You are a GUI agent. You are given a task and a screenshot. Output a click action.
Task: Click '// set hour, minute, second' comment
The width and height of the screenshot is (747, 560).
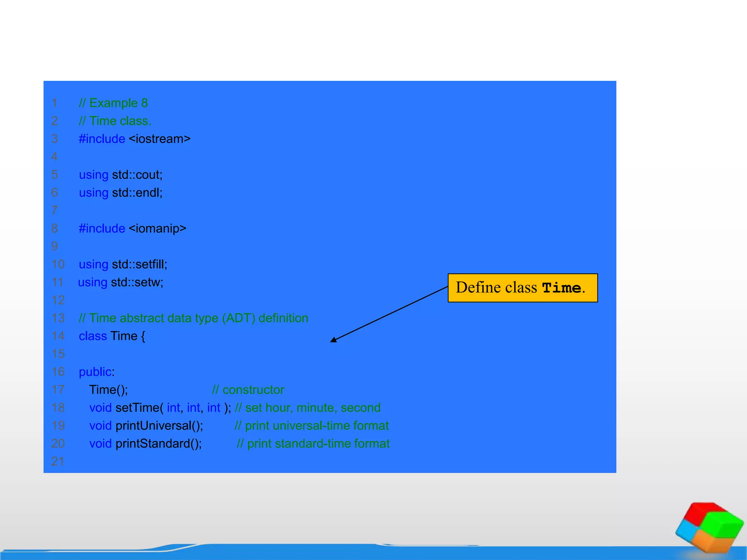coord(308,408)
